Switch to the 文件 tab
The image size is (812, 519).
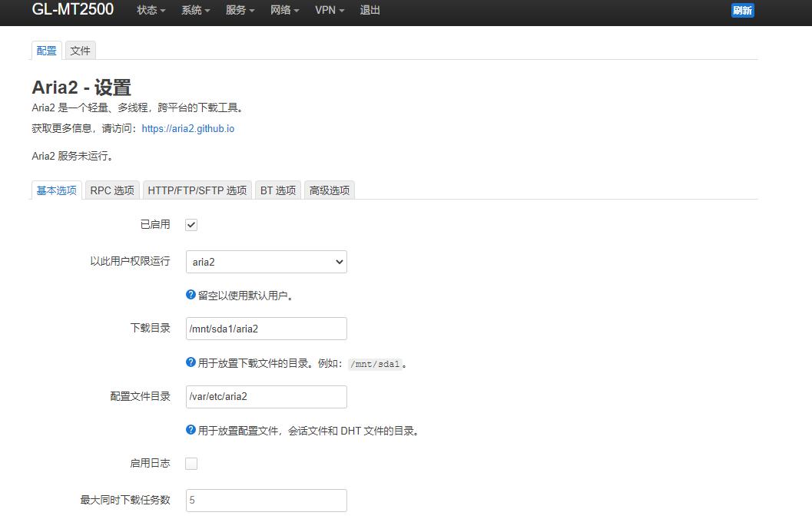(x=81, y=50)
